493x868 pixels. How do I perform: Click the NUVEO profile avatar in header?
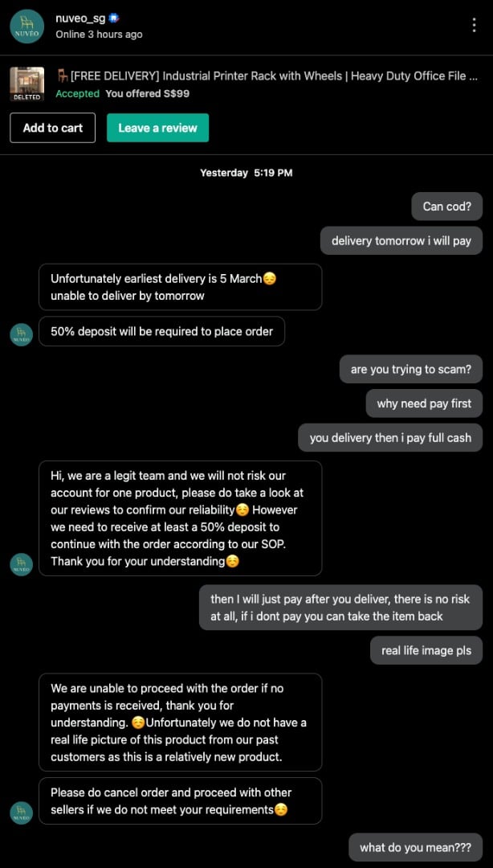pos(26,26)
